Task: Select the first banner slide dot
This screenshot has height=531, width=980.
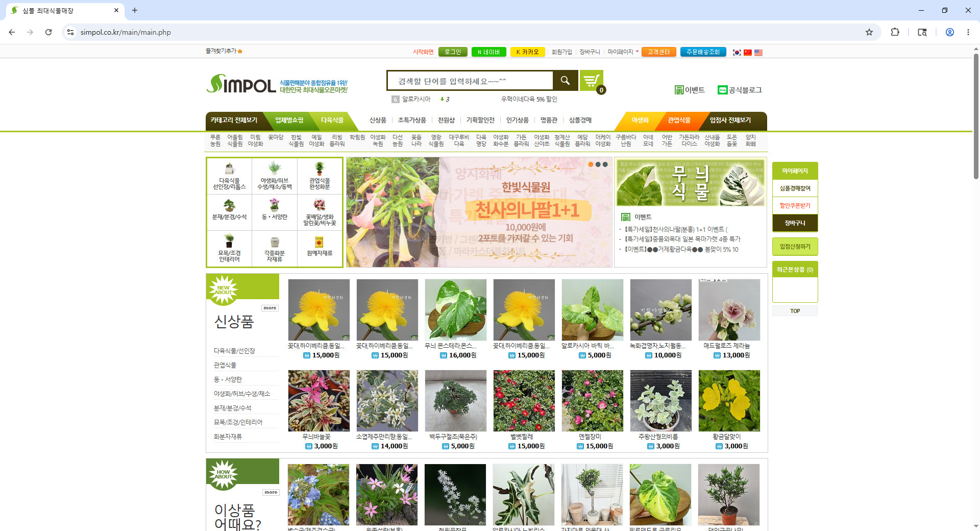Action: coord(591,164)
